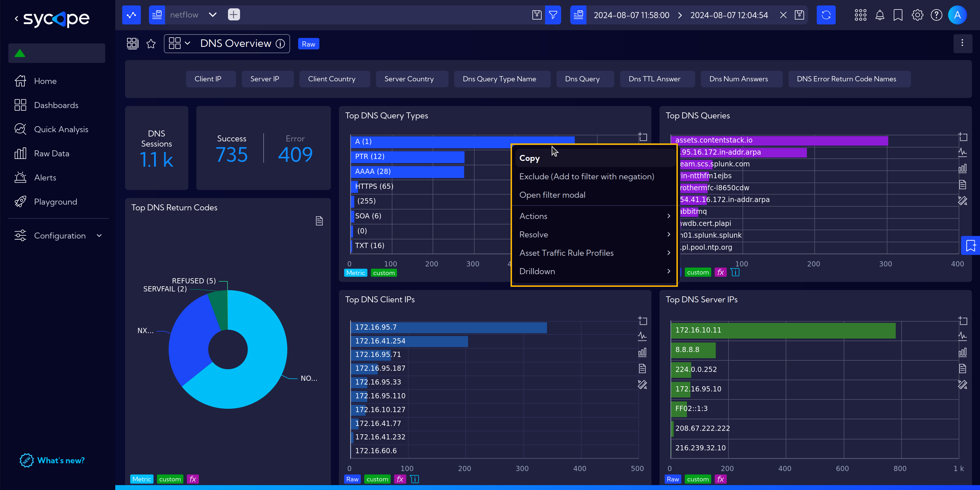The image size is (980, 490).
Task: Open the dashboard layout dropdown
Action: click(x=179, y=43)
